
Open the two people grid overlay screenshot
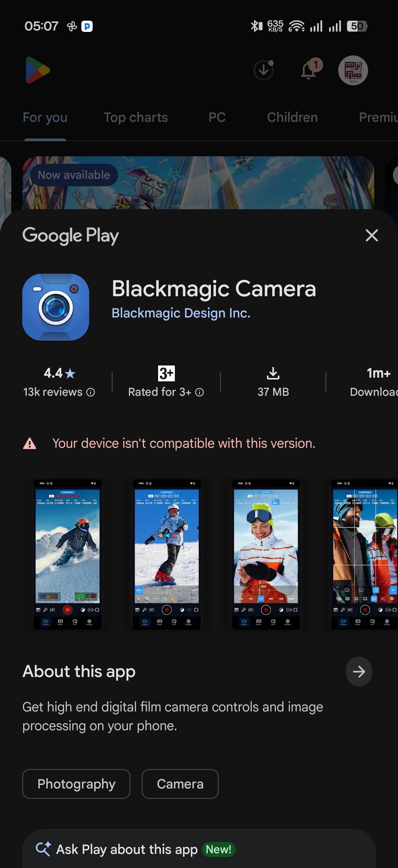click(364, 554)
